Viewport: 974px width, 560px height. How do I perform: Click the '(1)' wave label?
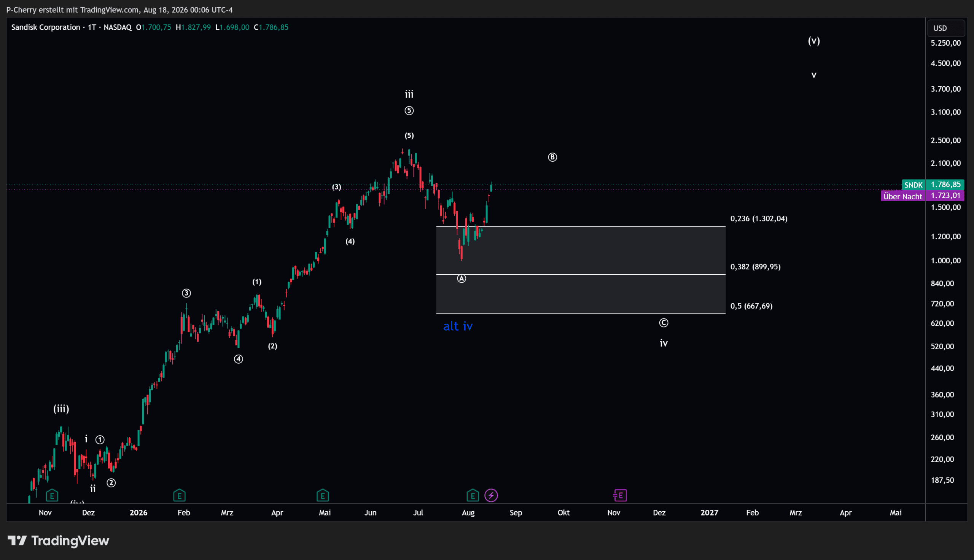(257, 282)
